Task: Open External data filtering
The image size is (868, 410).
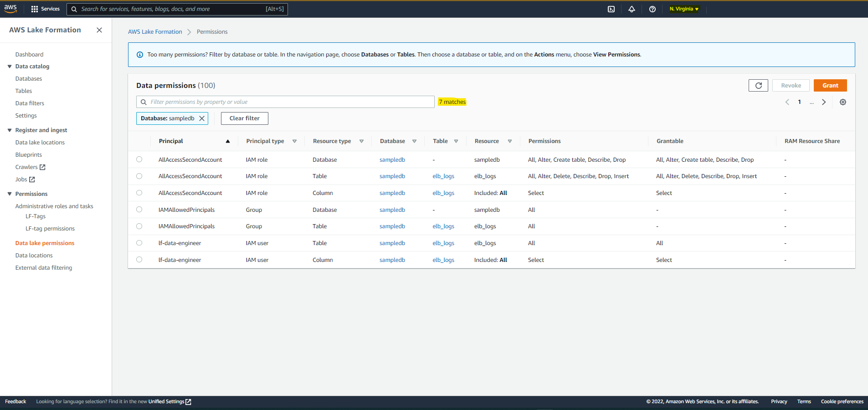Action: (44, 268)
